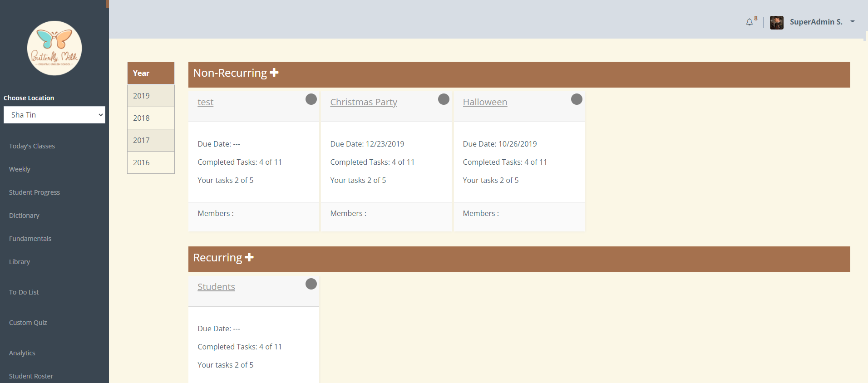
Task: Go to To-Do List in sidebar
Action: click(24, 292)
